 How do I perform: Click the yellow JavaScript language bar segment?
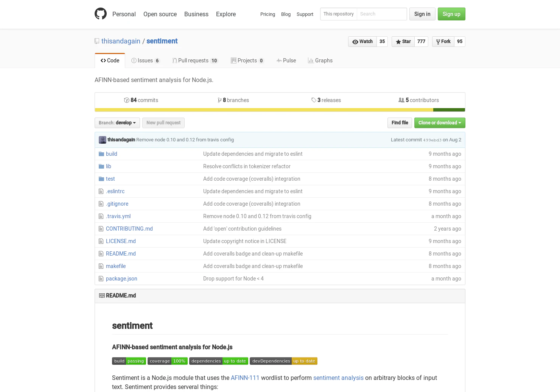pos(264,110)
